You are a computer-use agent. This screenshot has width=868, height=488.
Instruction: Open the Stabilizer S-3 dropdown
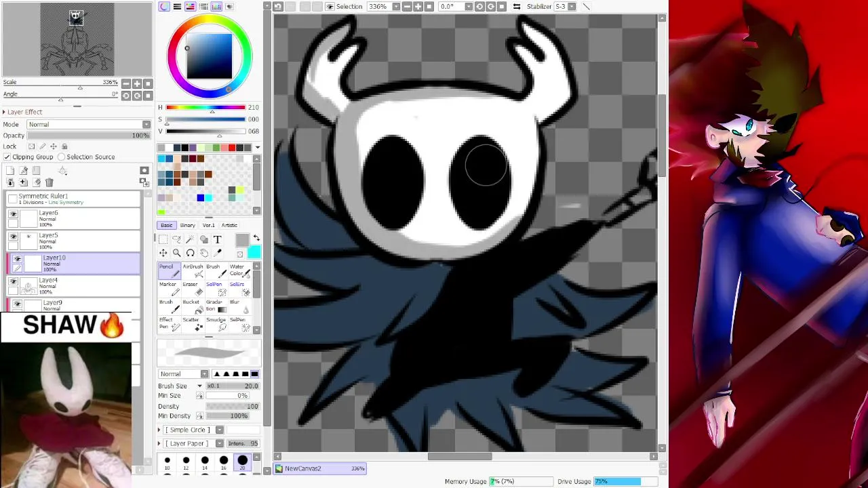click(572, 6)
